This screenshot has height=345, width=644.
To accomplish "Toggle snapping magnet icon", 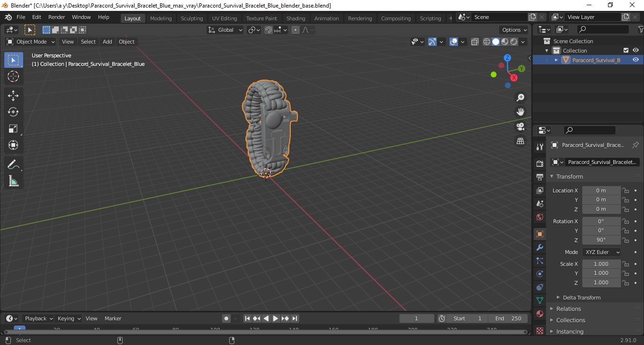I will (x=268, y=30).
